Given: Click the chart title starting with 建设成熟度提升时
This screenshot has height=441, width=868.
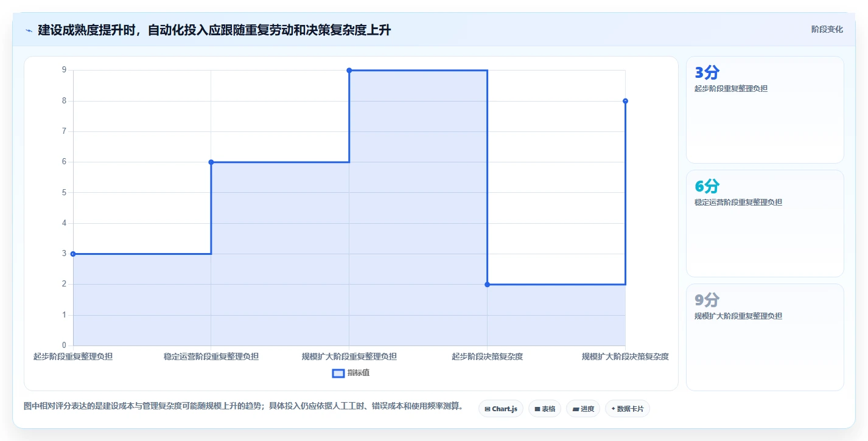Looking at the screenshot, I should pos(214,30).
